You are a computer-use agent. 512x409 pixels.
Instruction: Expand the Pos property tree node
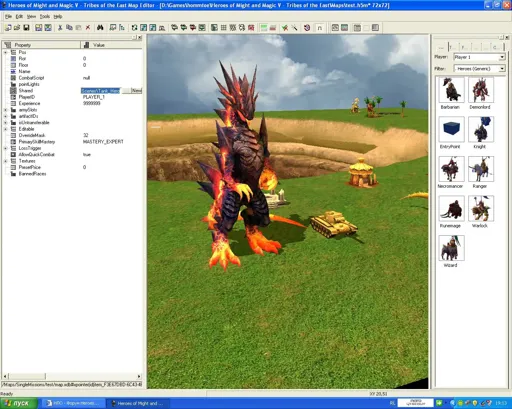click(x=5, y=52)
